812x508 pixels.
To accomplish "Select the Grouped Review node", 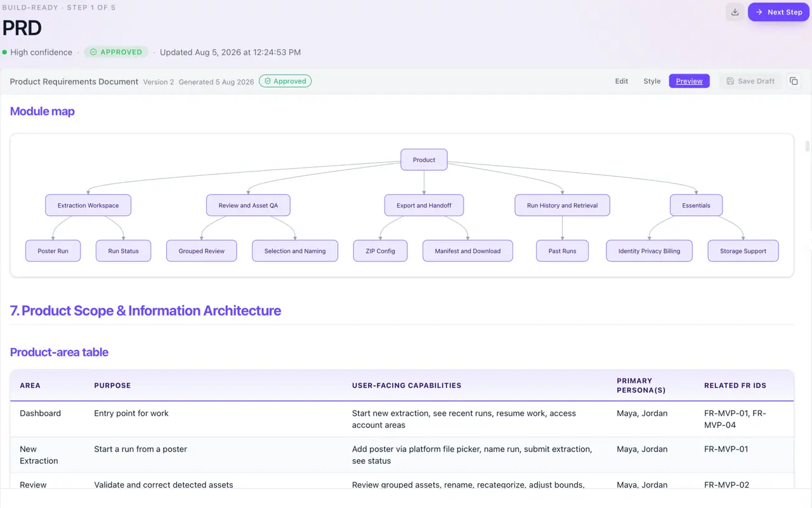I will pos(201,251).
